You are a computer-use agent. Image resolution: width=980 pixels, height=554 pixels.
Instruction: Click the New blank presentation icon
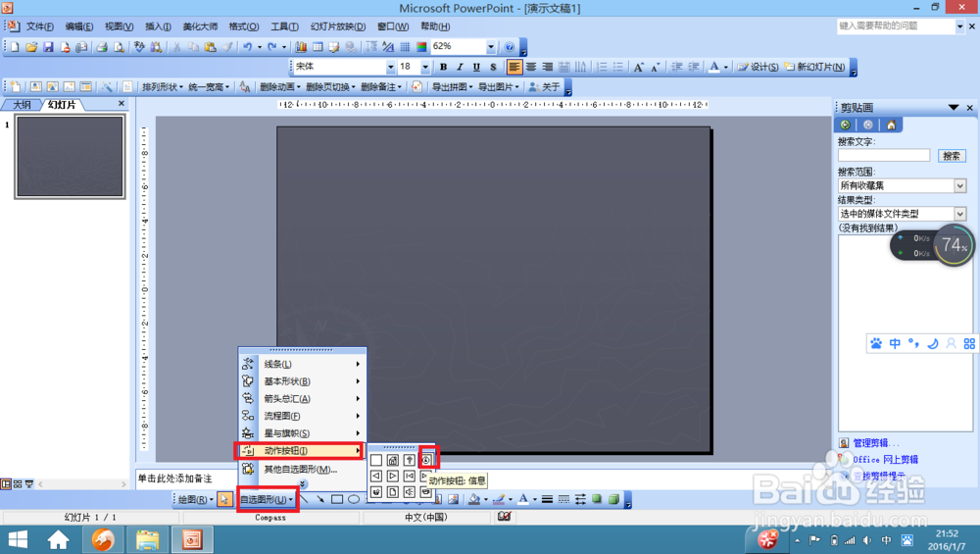tap(15, 47)
